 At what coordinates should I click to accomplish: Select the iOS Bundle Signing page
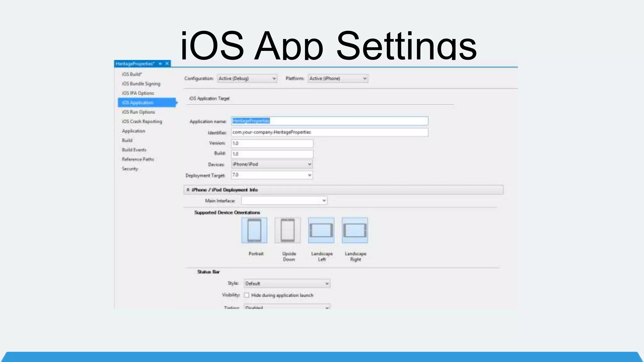141,84
